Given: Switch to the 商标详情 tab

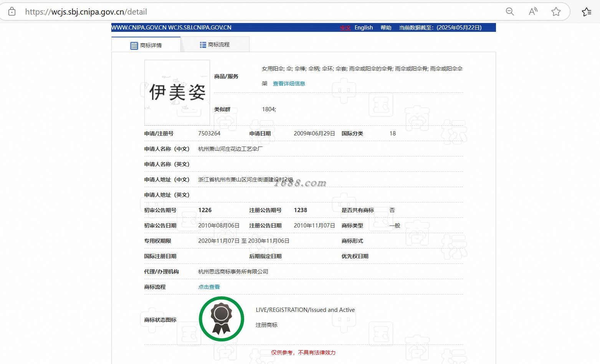Looking at the screenshot, I should point(146,45).
